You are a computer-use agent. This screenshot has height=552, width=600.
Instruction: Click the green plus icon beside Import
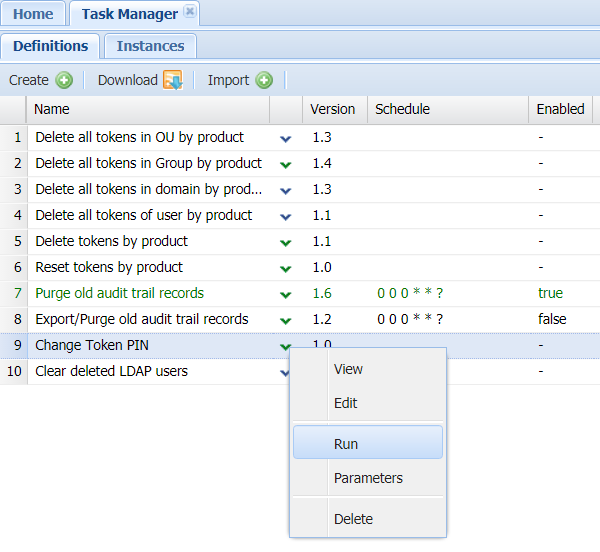click(x=264, y=80)
